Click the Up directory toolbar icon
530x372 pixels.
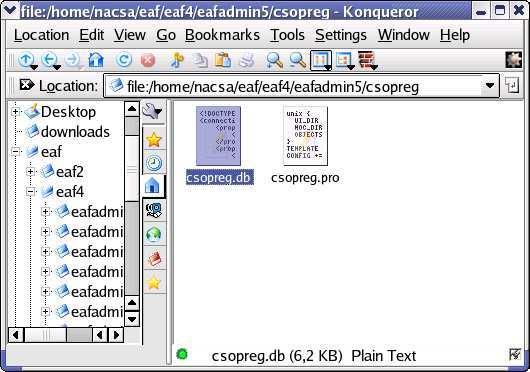click(x=25, y=60)
